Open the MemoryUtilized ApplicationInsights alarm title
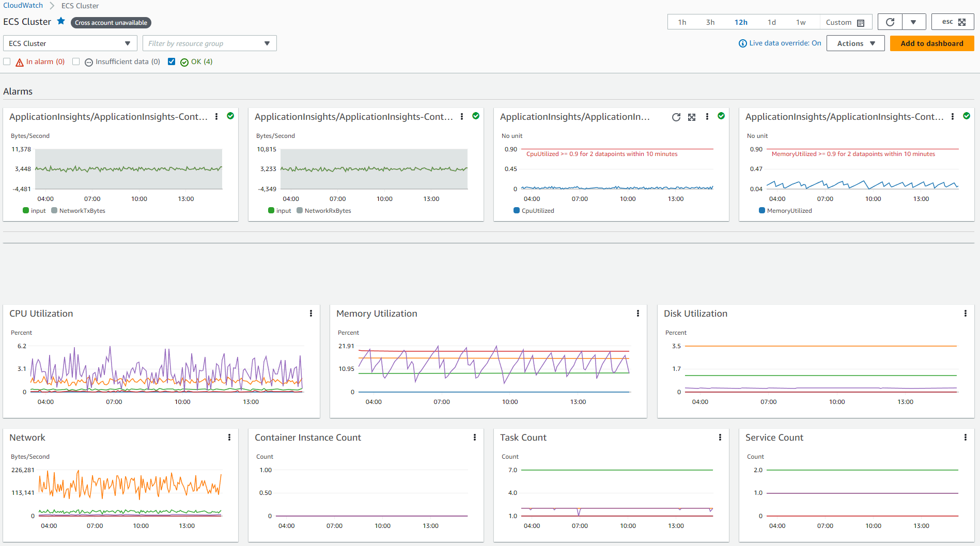This screenshot has width=980, height=546. tap(845, 117)
